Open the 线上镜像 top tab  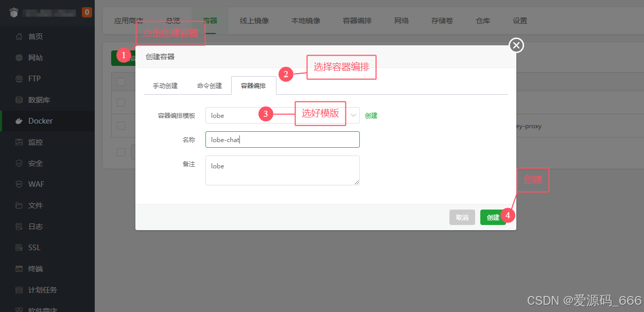pyautogui.click(x=254, y=21)
